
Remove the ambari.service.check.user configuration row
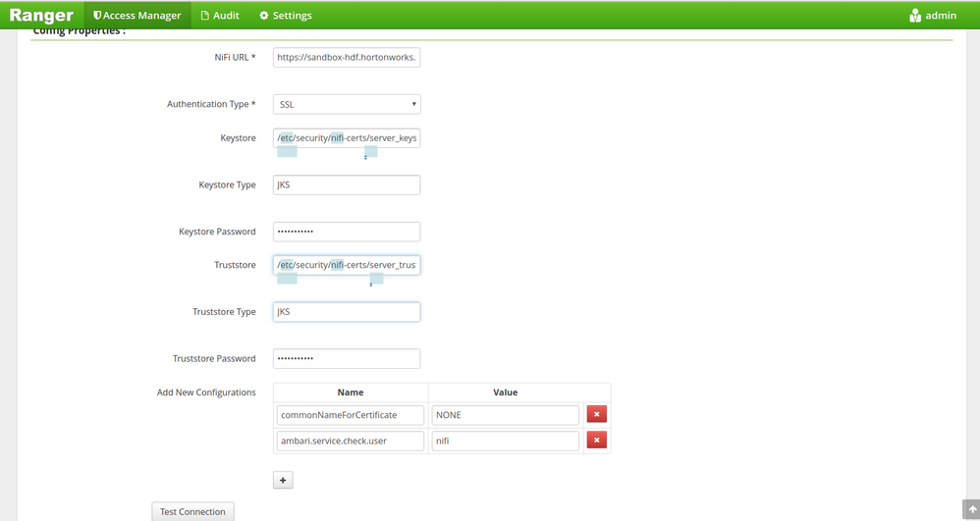[x=596, y=440]
